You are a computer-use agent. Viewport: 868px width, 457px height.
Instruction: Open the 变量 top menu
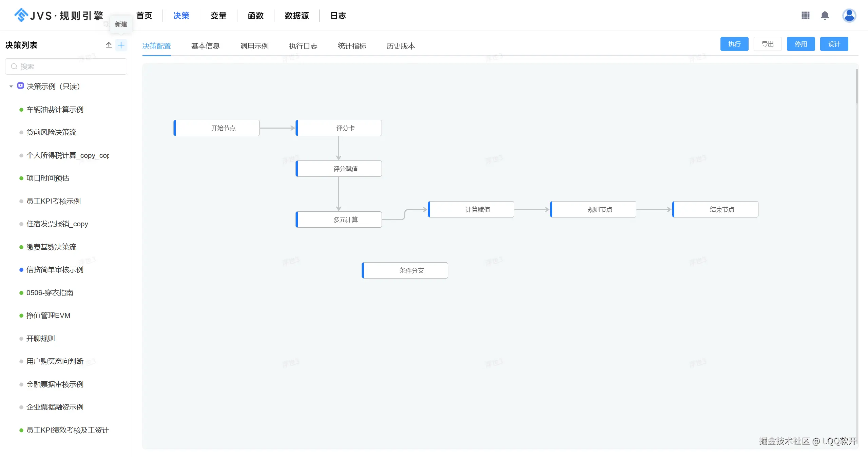pos(218,16)
